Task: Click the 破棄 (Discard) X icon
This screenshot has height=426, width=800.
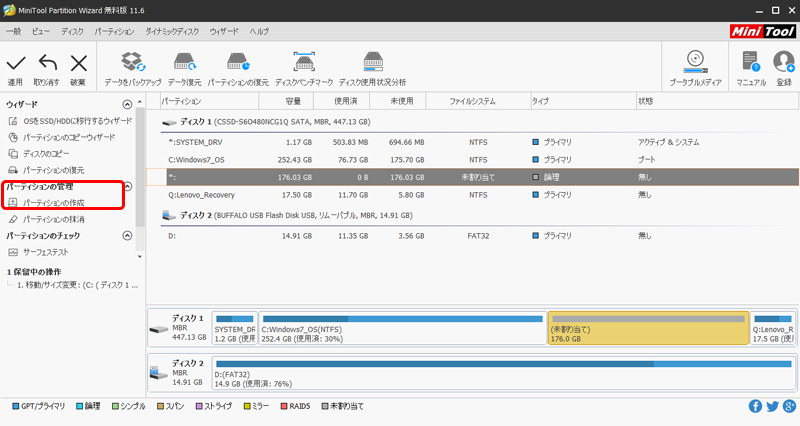Action: point(79,63)
